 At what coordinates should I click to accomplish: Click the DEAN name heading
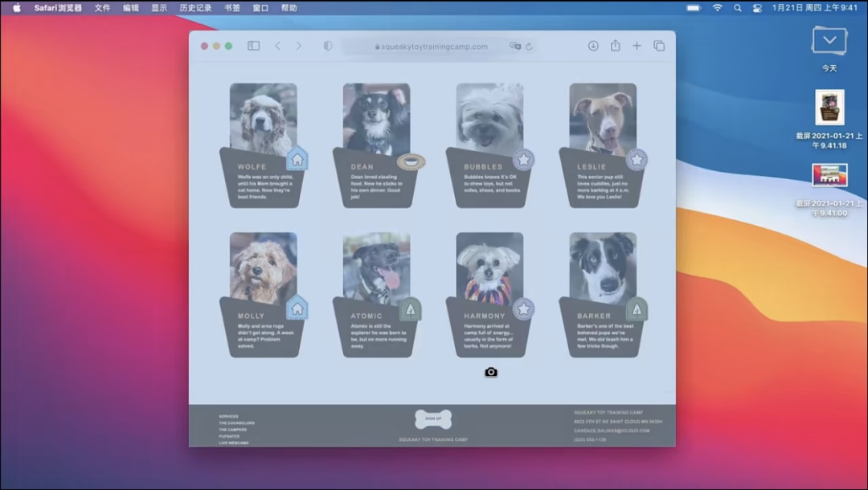click(x=362, y=166)
